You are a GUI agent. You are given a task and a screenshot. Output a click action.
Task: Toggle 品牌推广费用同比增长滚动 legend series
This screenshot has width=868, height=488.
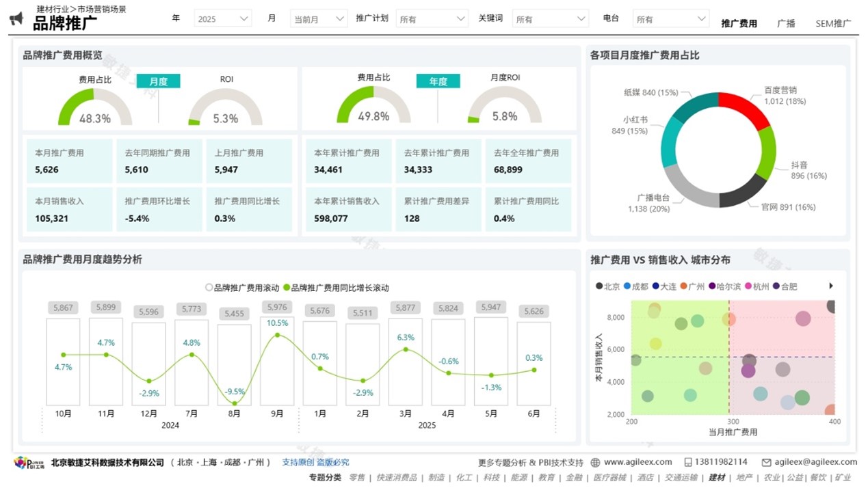[x=287, y=288]
